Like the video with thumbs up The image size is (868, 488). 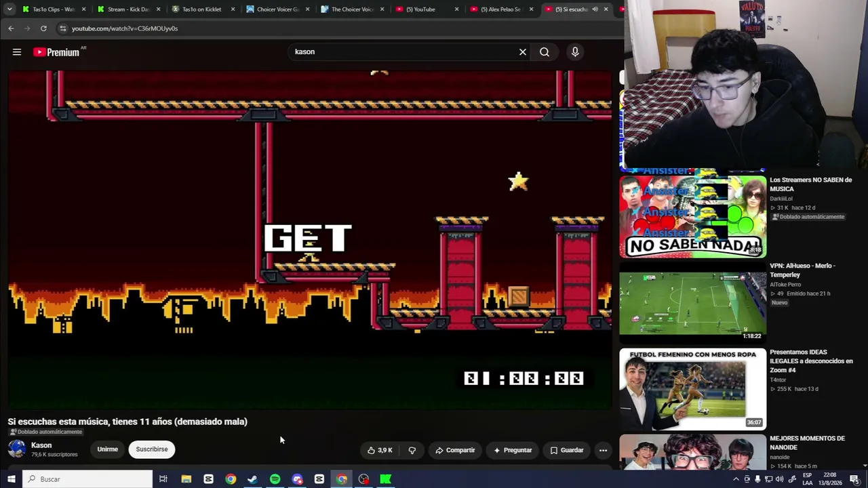pyautogui.click(x=380, y=450)
